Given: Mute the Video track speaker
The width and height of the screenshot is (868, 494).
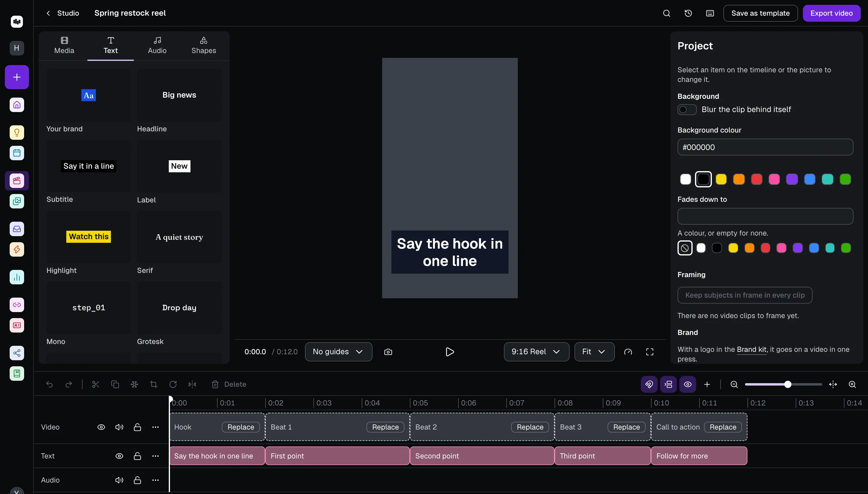Looking at the screenshot, I should pyautogui.click(x=119, y=427).
